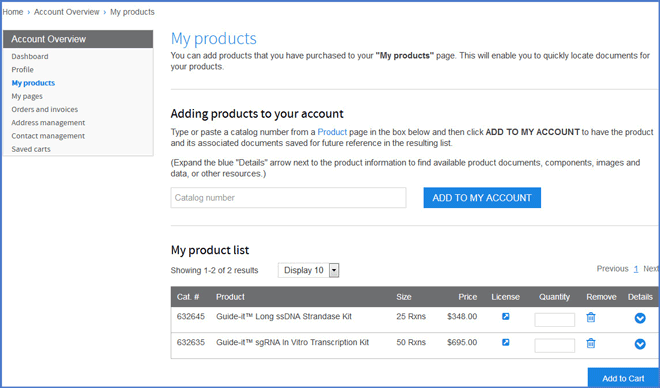Open Address management in the sidebar

point(48,122)
